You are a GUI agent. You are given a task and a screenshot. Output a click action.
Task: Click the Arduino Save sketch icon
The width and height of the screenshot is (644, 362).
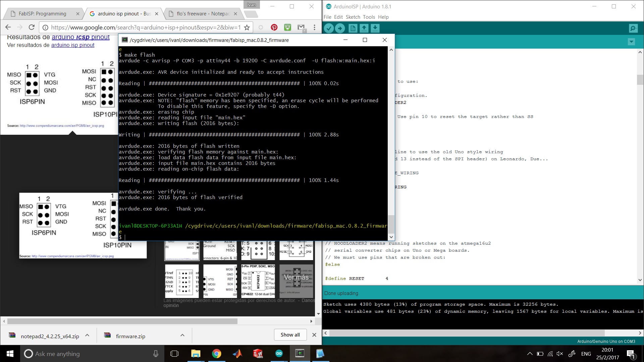click(x=375, y=28)
